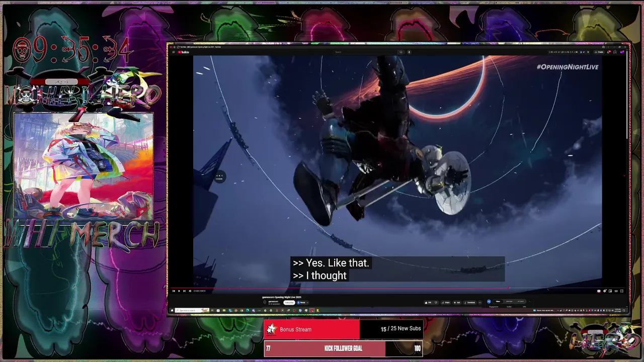644x362 pixels.
Task: Skip to next video in player
Action: tap(185, 291)
